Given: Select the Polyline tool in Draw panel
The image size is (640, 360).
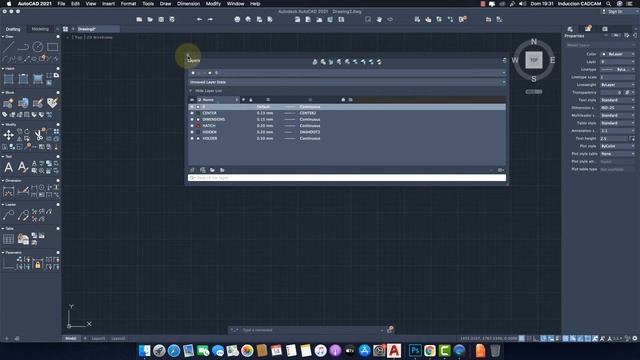Looking at the screenshot, I should click(23, 47).
